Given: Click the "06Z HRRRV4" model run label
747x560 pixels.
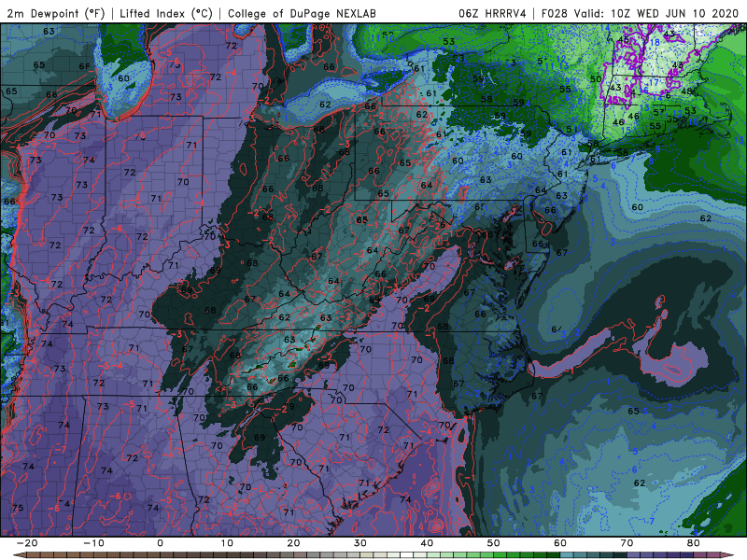Looking at the screenshot, I should 492,13.
